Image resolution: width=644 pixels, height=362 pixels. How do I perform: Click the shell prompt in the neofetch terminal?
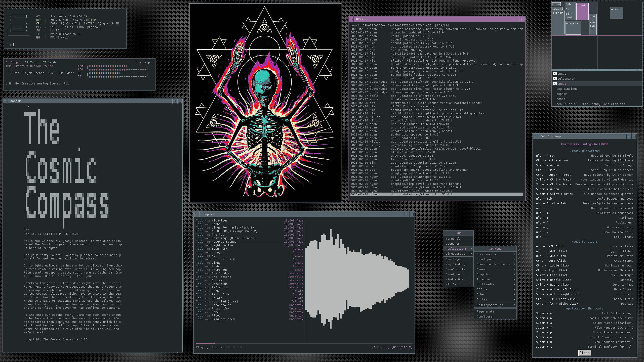(11, 44)
